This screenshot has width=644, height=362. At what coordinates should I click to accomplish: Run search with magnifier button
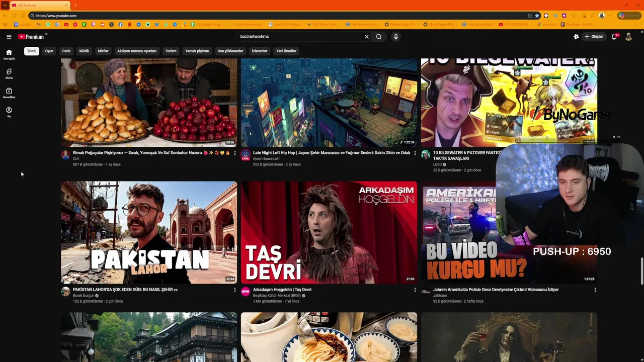pyautogui.click(x=379, y=37)
